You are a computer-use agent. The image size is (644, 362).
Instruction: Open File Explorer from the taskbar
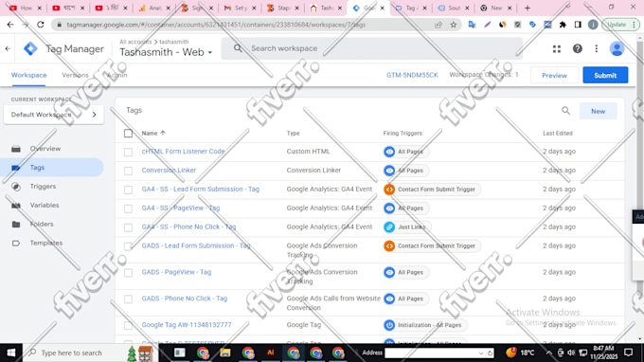[225, 353]
